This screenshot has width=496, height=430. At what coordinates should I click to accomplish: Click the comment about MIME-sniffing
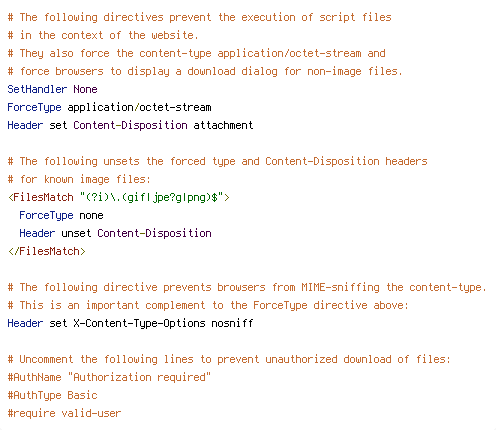[x=247, y=287]
